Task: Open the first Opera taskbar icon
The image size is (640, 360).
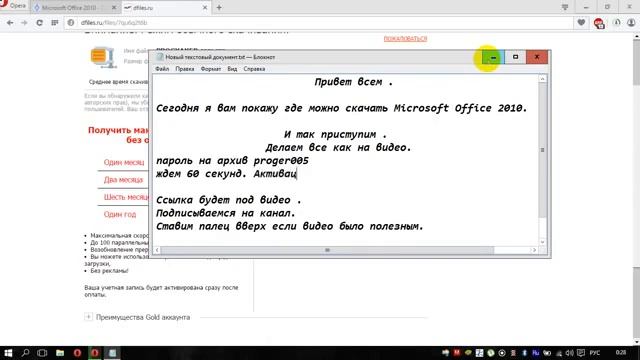Action: 77,353
